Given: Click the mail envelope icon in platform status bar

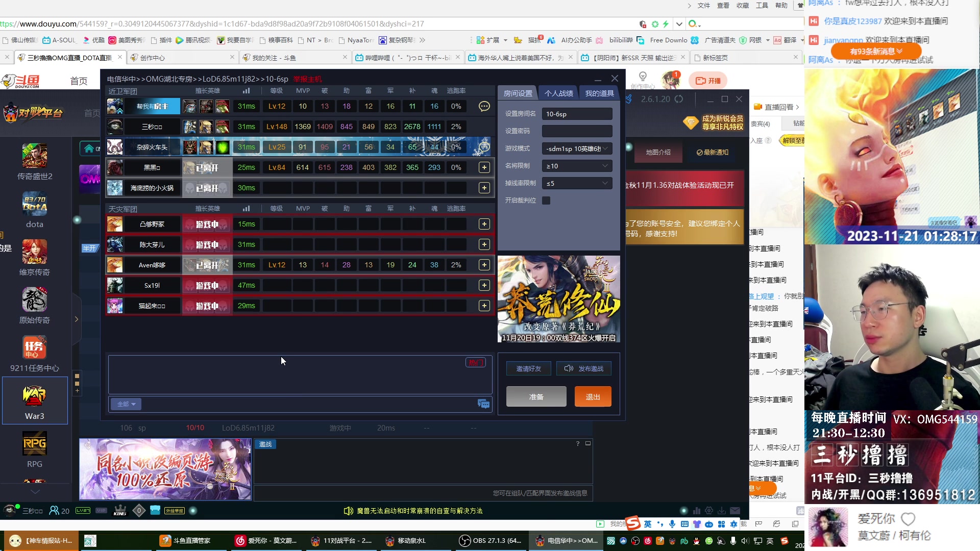Looking at the screenshot, I should click(x=735, y=511).
